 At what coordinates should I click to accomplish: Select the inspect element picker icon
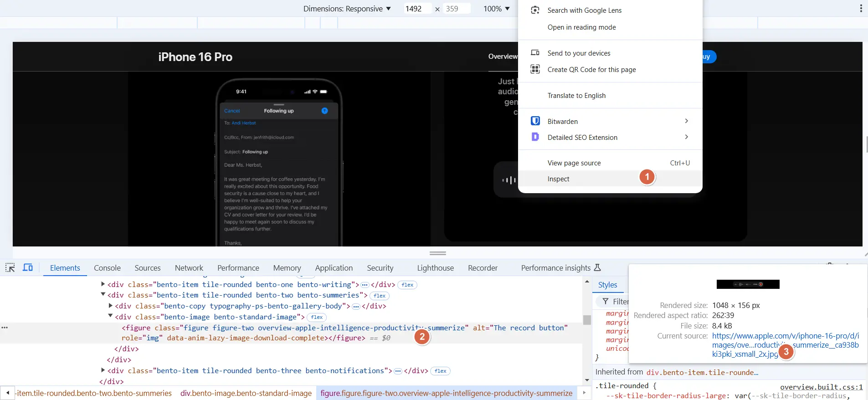click(x=10, y=268)
